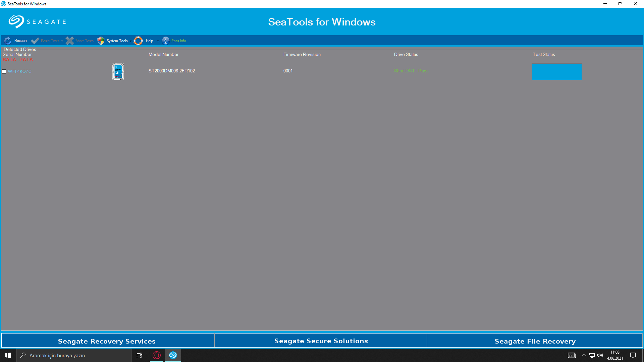The height and width of the screenshot is (362, 644).
Task: Click the Seagate hard drive image
Action: [118, 71]
